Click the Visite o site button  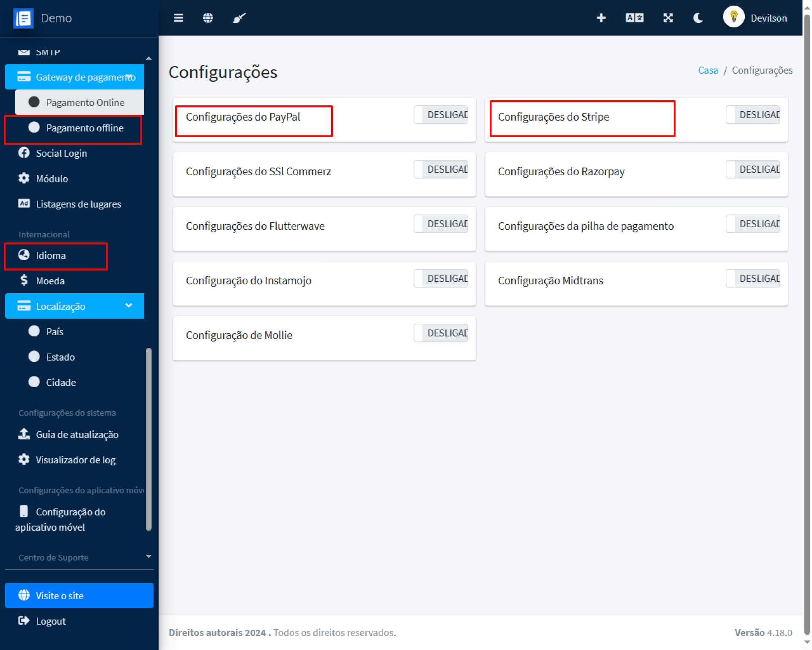79,595
